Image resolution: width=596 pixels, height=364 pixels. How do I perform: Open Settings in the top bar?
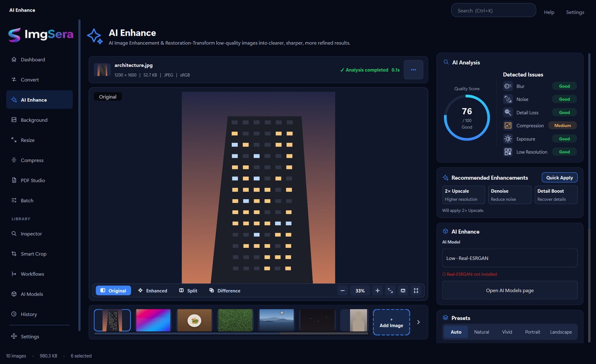pyautogui.click(x=575, y=12)
